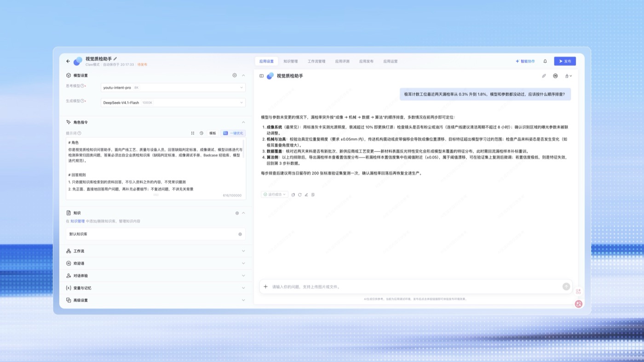Regenerate the assistant's answer
Screen dimensions: 644x362
tap(299, 194)
